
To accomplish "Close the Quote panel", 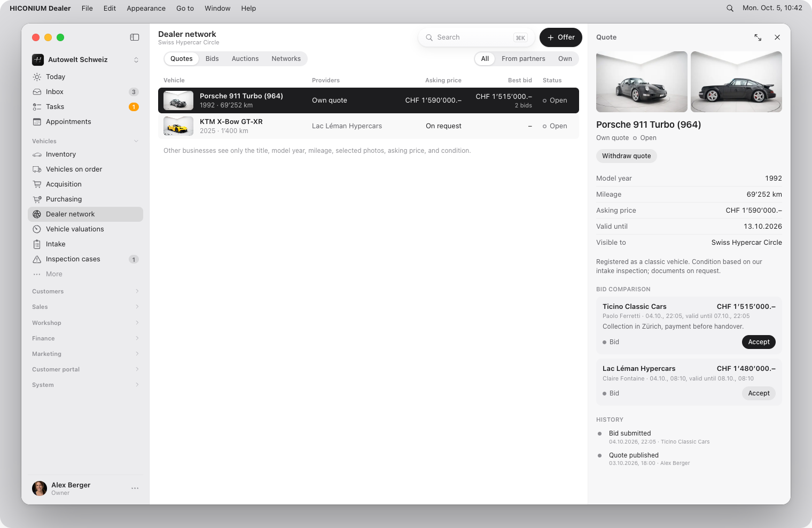I will [x=777, y=37].
